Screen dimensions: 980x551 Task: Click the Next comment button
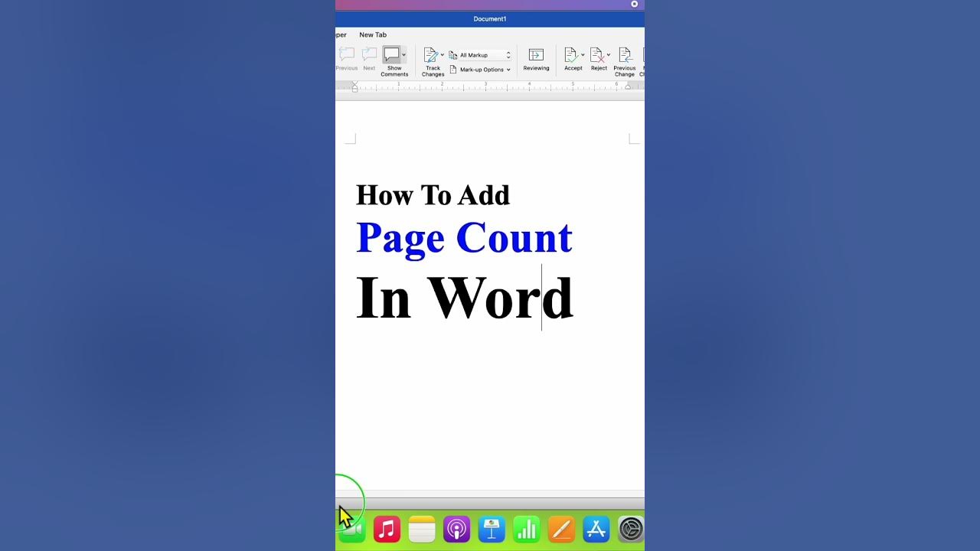point(369,60)
